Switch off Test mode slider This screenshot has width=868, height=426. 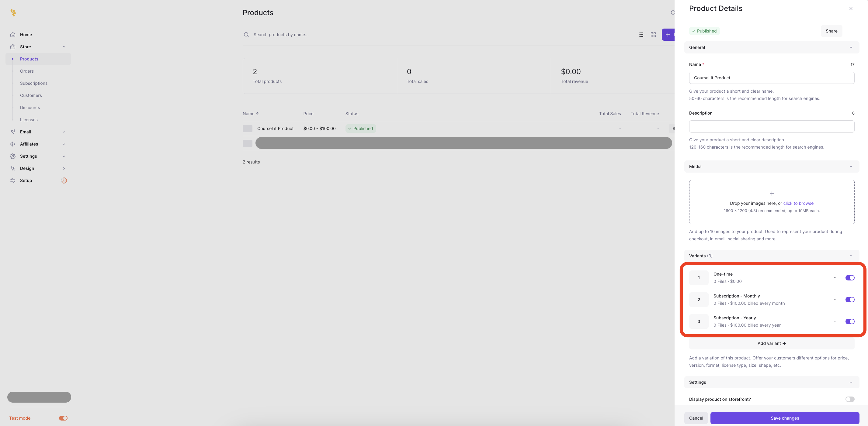[x=63, y=418]
